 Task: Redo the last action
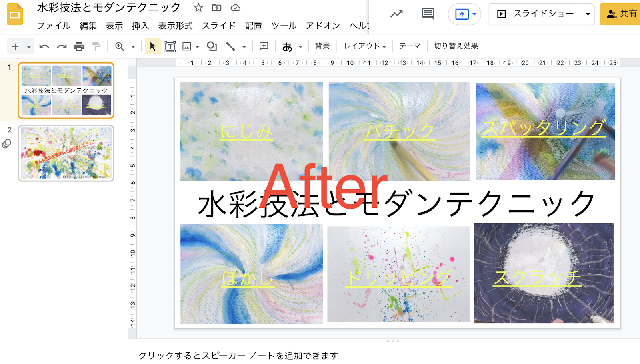pyautogui.click(x=62, y=47)
